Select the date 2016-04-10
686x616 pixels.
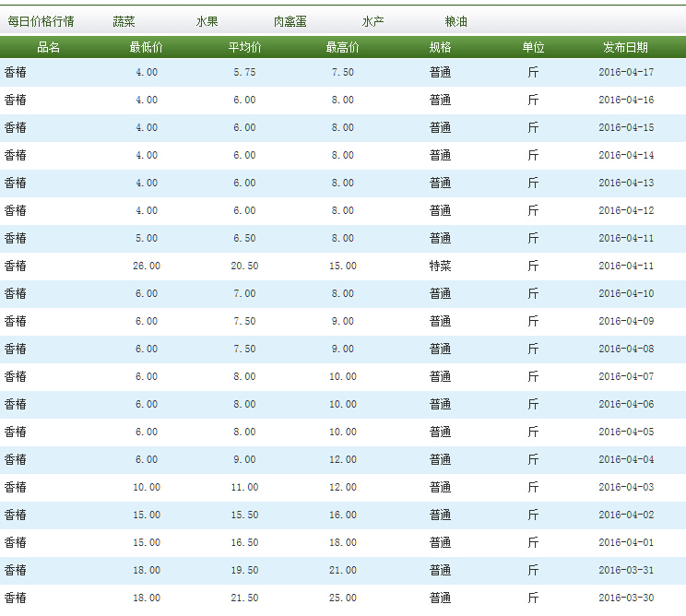click(x=626, y=293)
